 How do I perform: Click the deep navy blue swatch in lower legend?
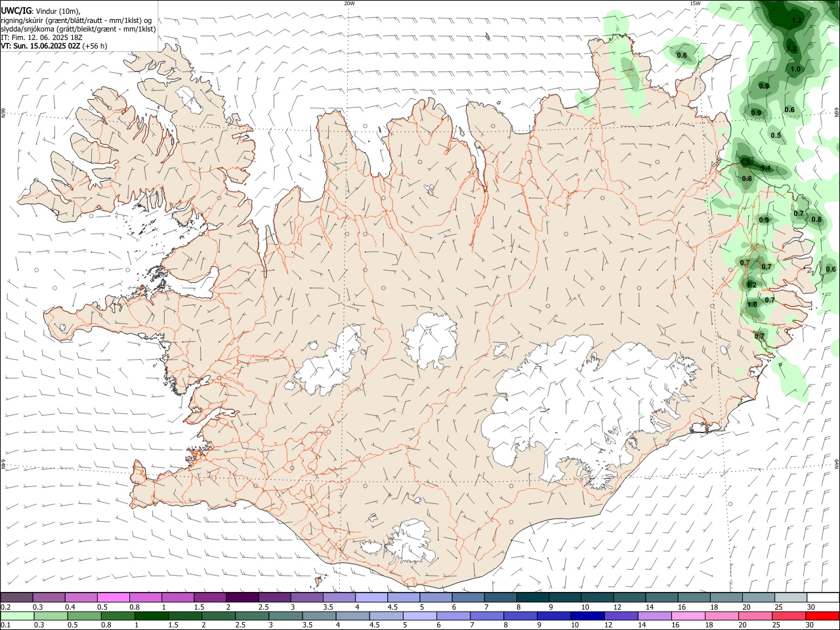587,616
